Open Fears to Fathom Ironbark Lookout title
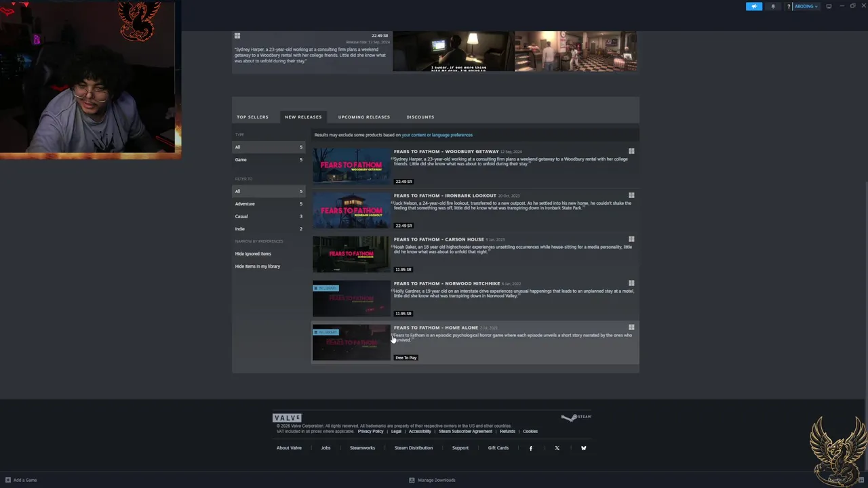Screen dimensions: 868x488 (445, 195)
